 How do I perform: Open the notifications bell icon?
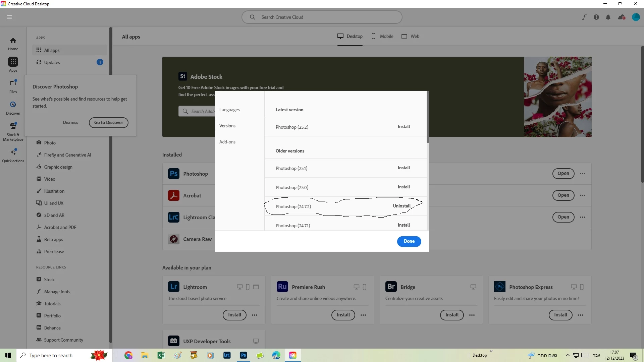tap(608, 17)
